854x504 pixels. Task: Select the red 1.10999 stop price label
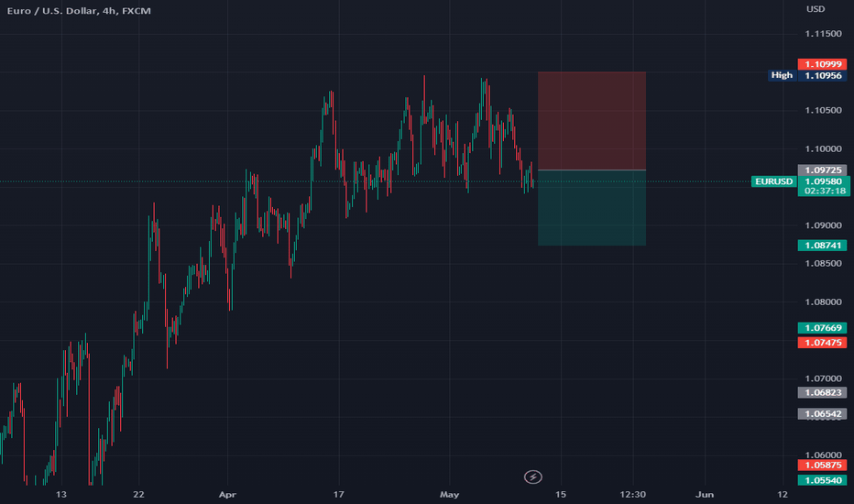[x=823, y=64]
